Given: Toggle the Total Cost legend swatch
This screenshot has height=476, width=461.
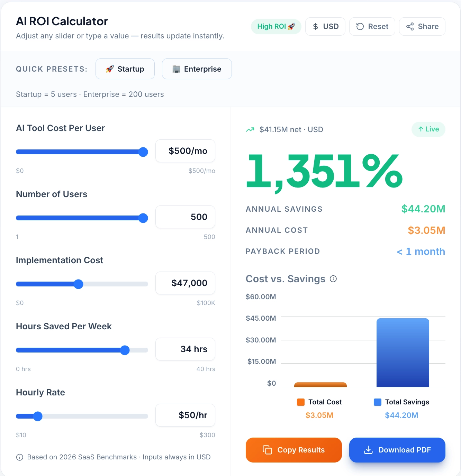Looking at the screenshot, I should [x=301, y=402].
